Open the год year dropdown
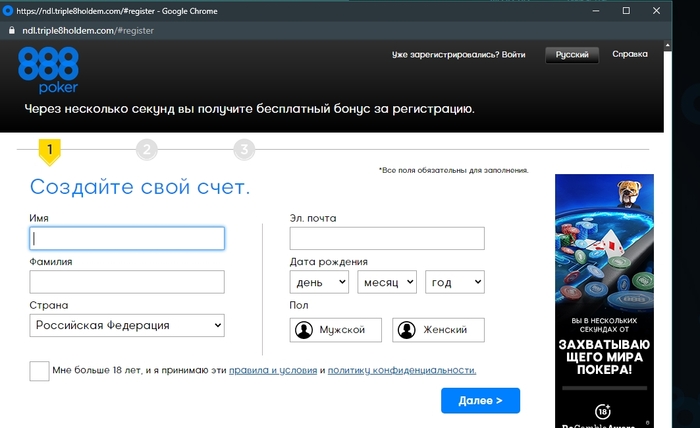 click(x=455, y=282)
